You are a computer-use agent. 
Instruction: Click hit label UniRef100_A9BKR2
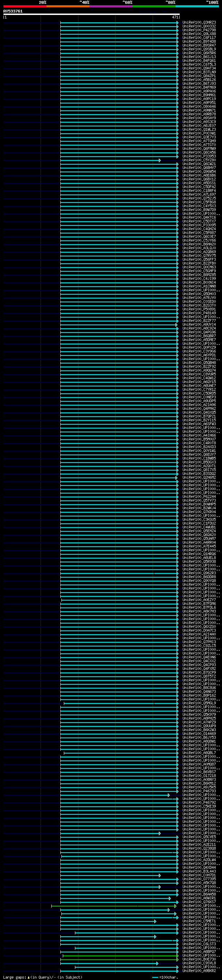pyautogui.click(x=199, y=971)
